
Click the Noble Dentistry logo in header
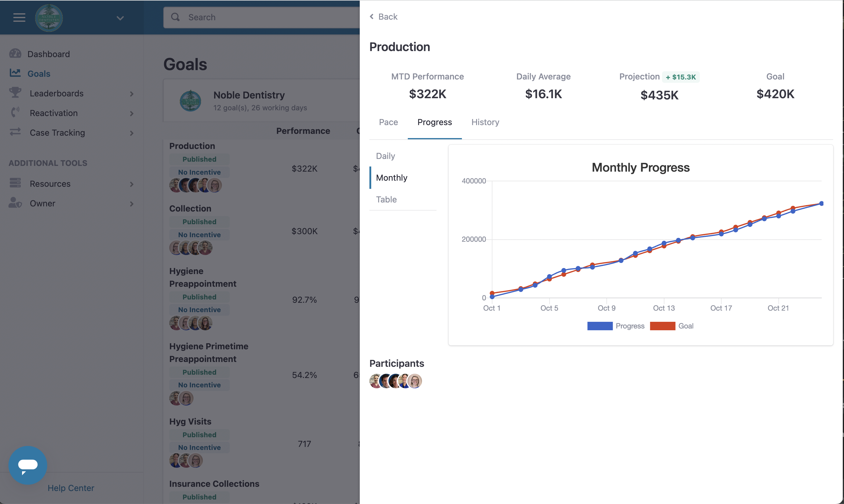pyautogui.click(x=49, y=18)
